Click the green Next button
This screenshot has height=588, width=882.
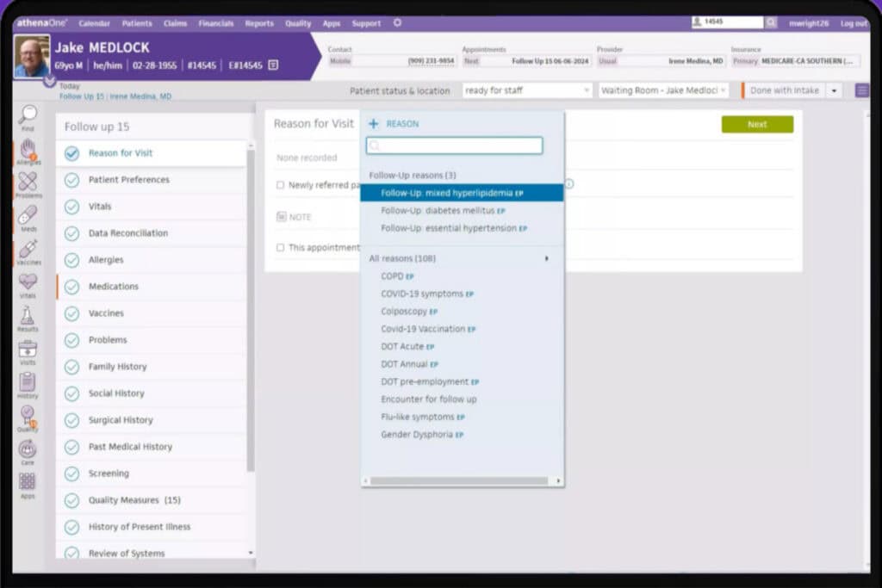click(x=757, y=125)
